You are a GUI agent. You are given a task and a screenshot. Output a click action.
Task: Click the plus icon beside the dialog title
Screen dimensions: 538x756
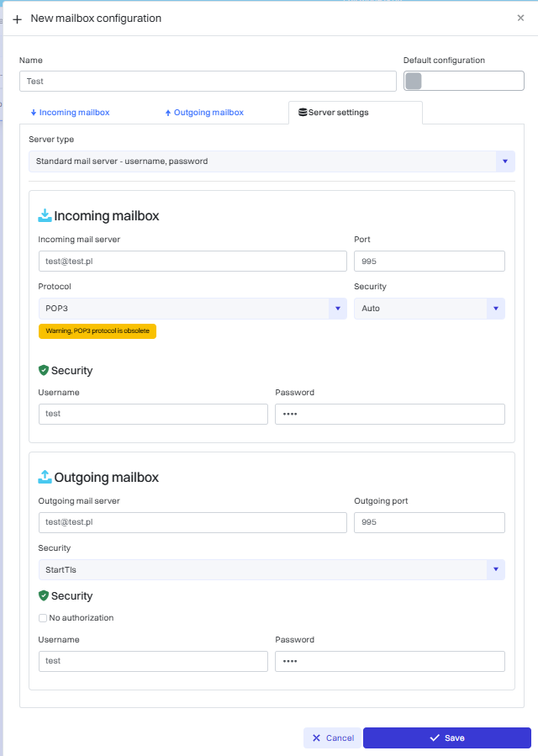(x=18, y=19)
